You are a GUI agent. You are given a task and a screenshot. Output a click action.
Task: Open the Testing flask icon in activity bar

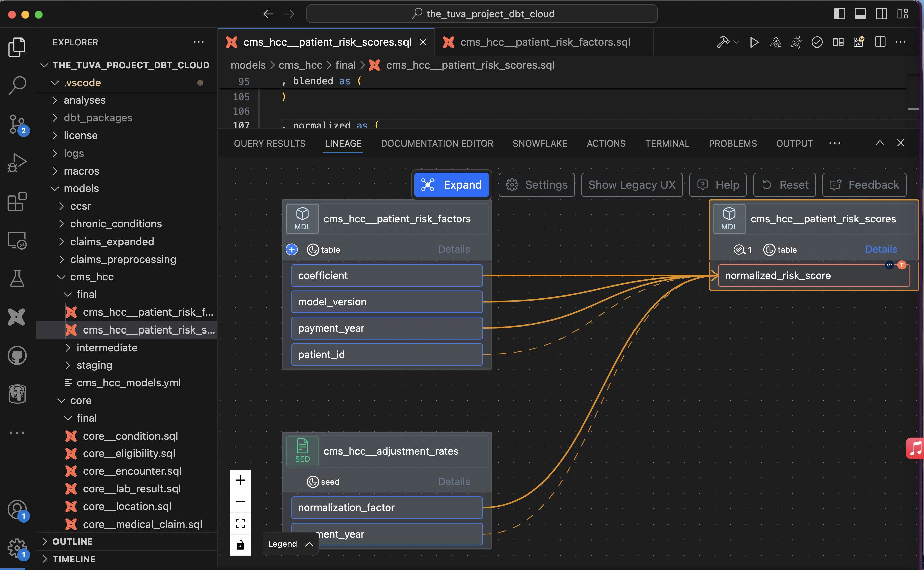click(x=17, y=278)
